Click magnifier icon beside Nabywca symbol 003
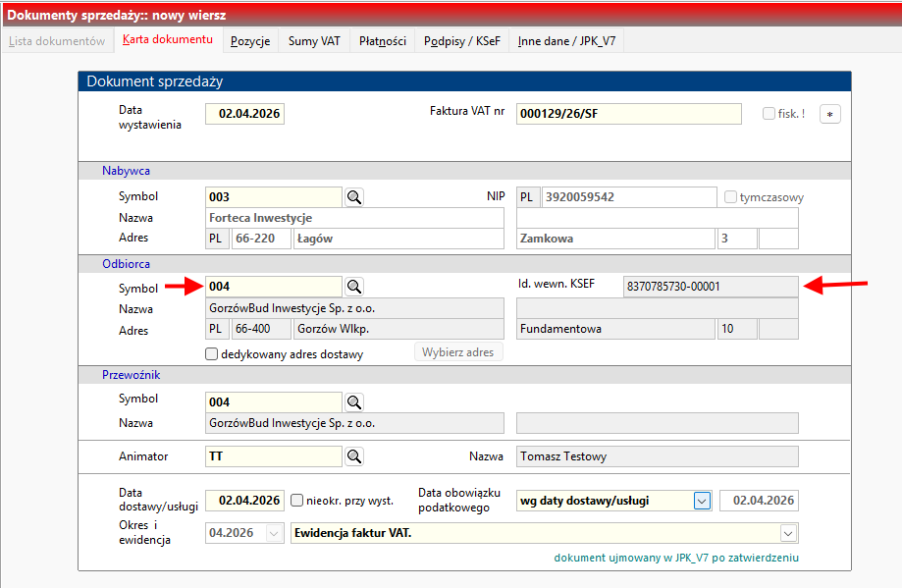Viewport: 902px width, 588px height. (x=354, y=197)
